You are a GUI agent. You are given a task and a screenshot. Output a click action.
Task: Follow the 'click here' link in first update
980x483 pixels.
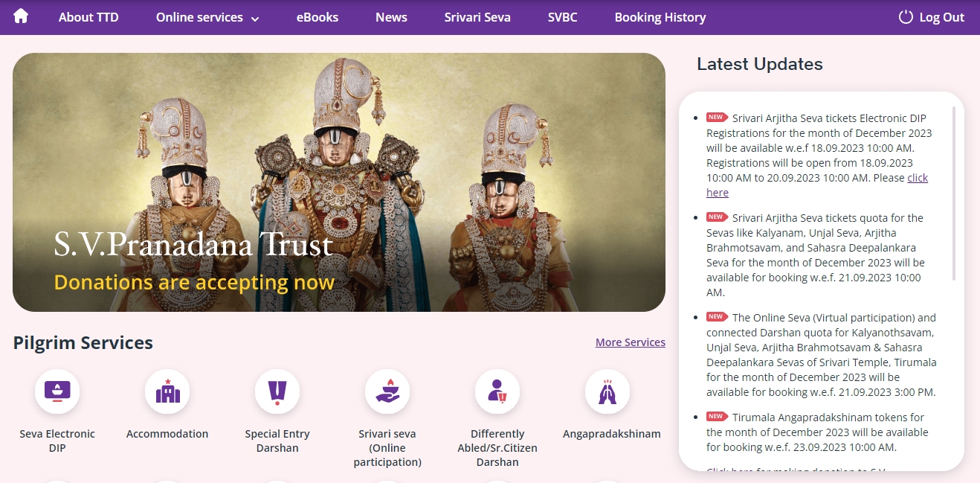[918, 178]
